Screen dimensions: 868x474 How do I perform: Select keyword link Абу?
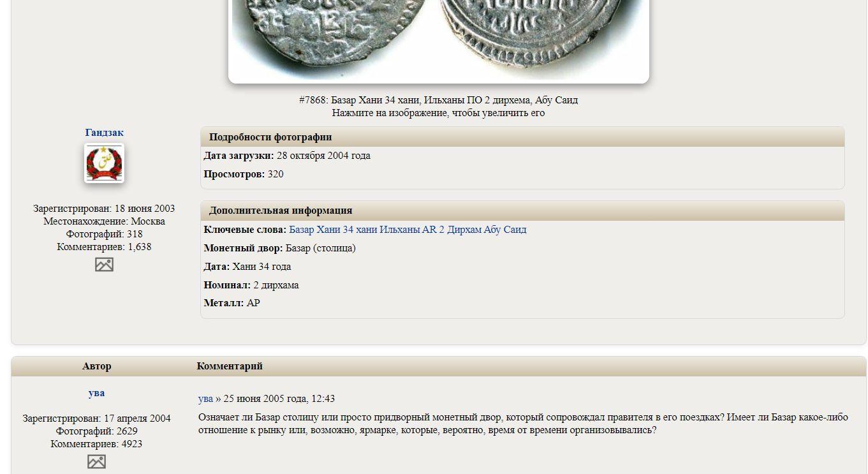pos(492,230)
